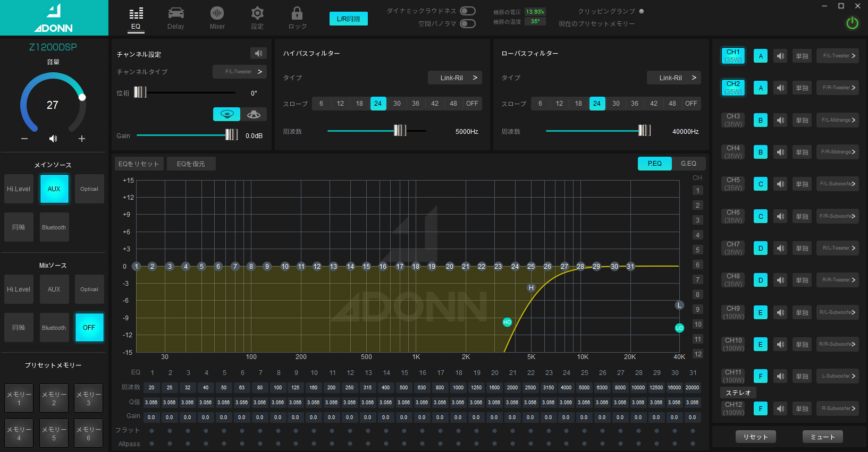Switch to the G.EQ tab
868x452 pixels.
pyautogui.click(x=688, y=164)
